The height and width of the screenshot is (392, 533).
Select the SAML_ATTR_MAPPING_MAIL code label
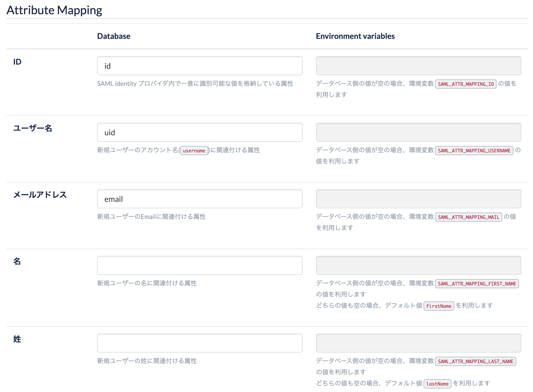(468, 217)
